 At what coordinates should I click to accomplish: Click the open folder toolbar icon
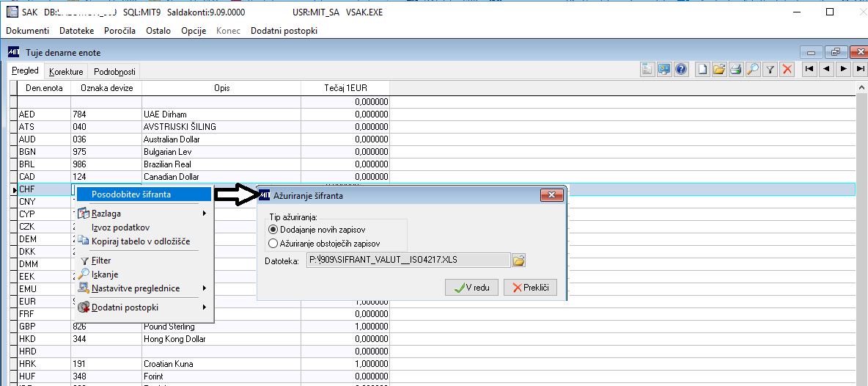719,69
